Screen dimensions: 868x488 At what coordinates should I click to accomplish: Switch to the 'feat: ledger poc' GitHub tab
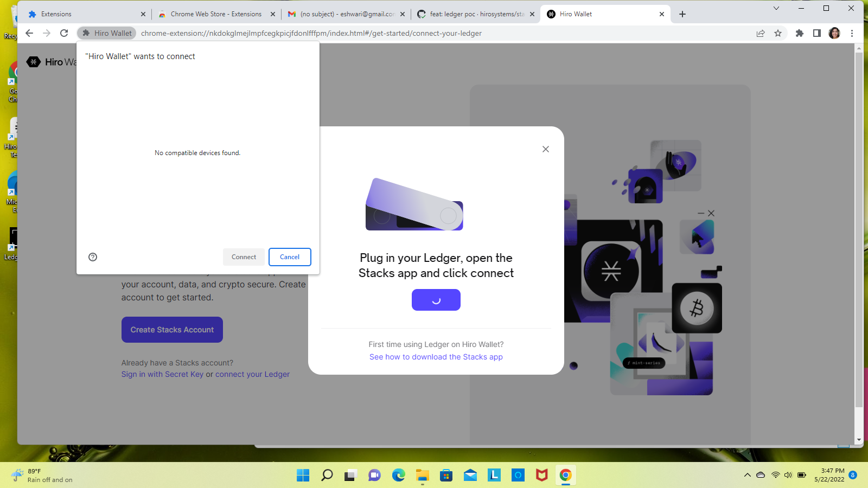475,14
